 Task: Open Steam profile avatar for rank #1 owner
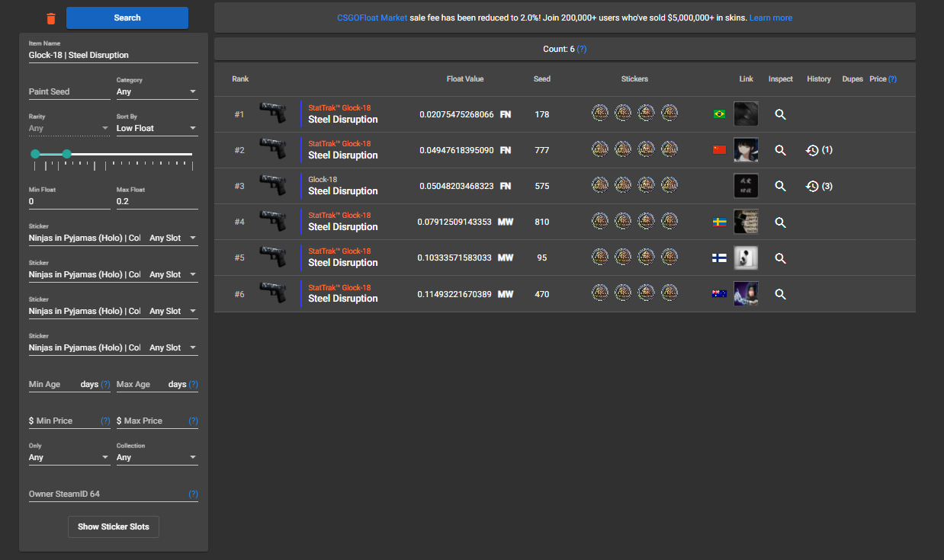[746, 114]
